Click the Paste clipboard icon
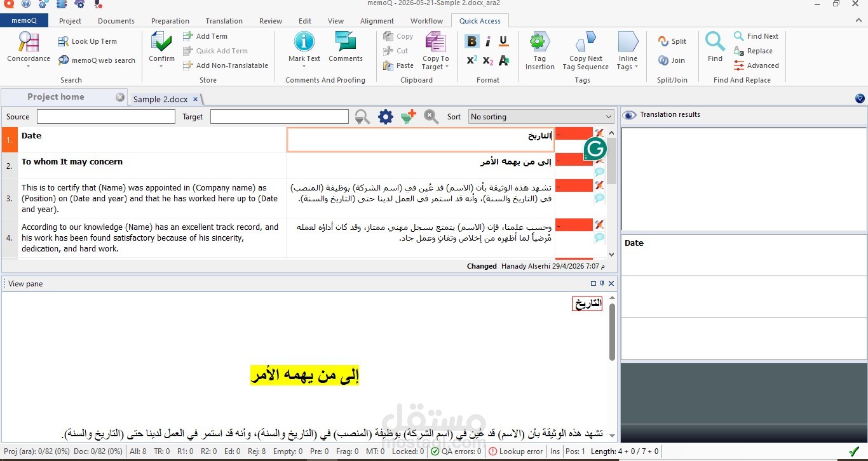This screenshot has width=868, height=461. [x=388, y=65]
